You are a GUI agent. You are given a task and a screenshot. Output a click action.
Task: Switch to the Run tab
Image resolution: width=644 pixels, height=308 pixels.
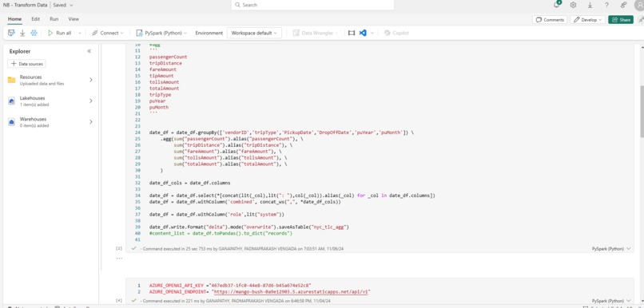54,19
